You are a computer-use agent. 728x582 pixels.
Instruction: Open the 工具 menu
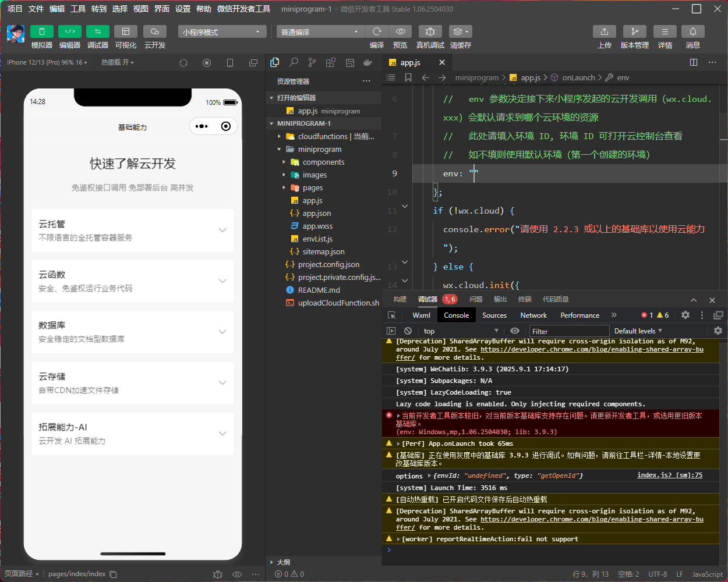click(x=78, y=9)
